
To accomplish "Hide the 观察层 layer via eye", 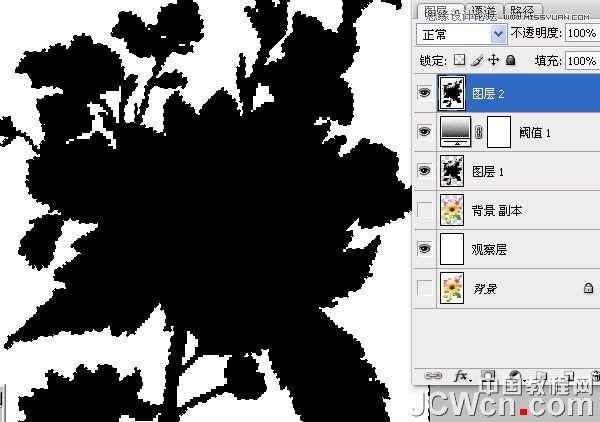I will coord(424,249).
